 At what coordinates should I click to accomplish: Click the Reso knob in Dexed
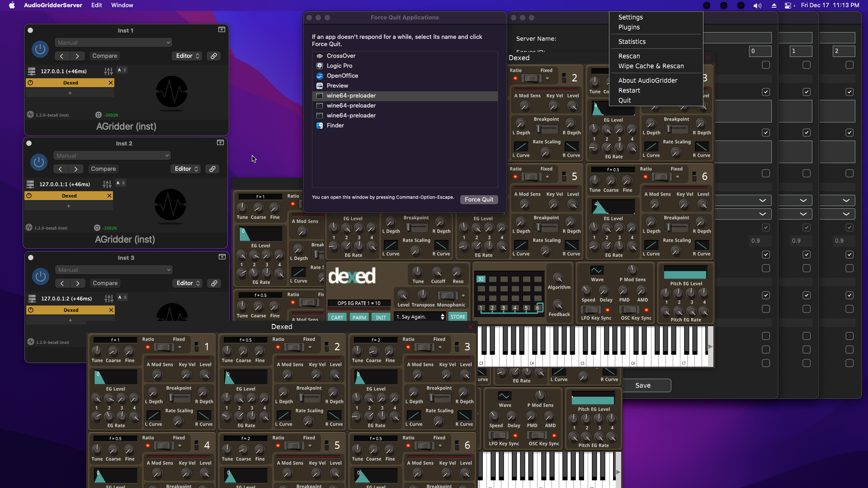(458, 272)
